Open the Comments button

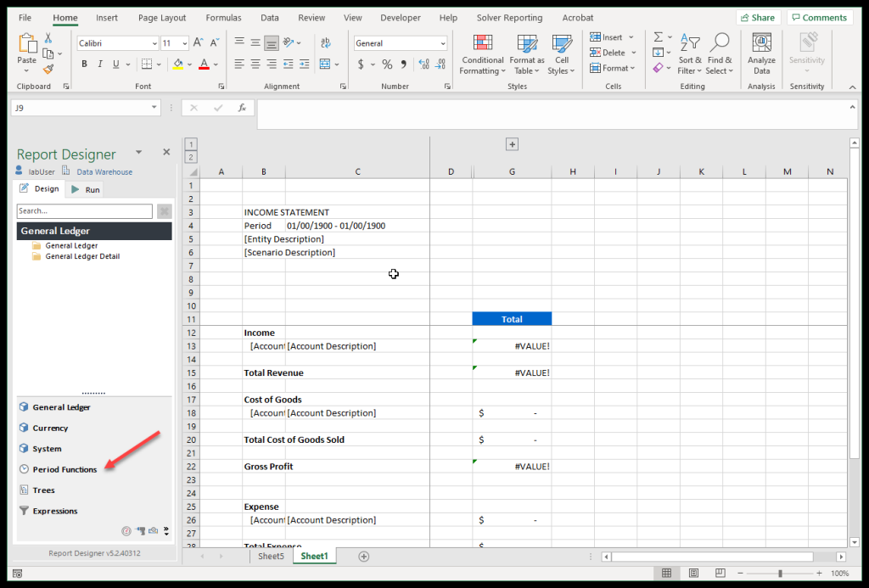pyautogui.click(x=819, y=18)
